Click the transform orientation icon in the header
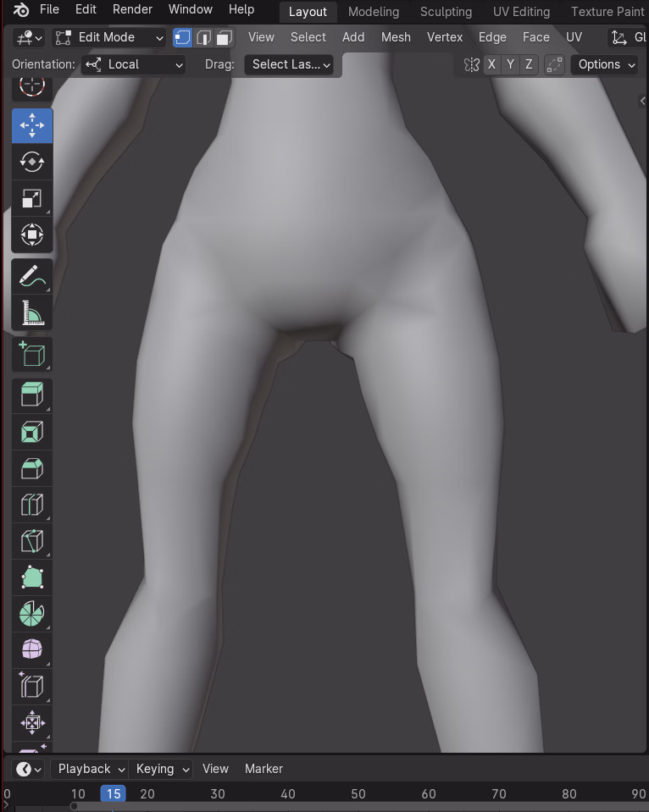 tap(619, 37)
